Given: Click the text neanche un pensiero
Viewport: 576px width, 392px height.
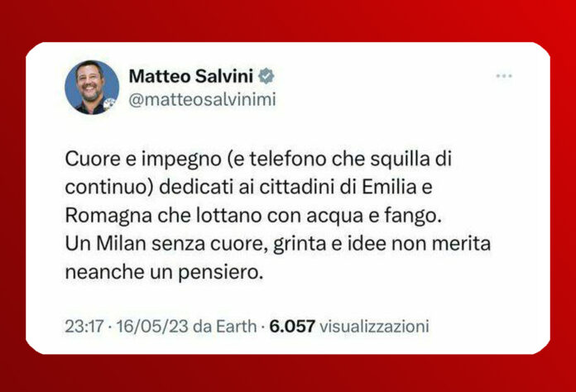Looking at the screenshot, I should tap(164, 272).
